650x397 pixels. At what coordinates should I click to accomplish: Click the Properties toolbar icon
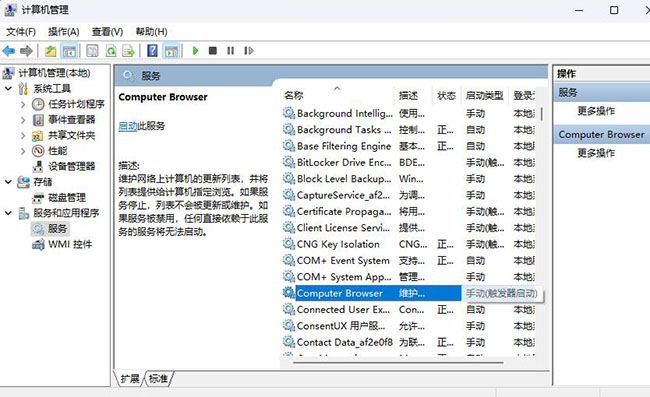(x=92, y=51)
